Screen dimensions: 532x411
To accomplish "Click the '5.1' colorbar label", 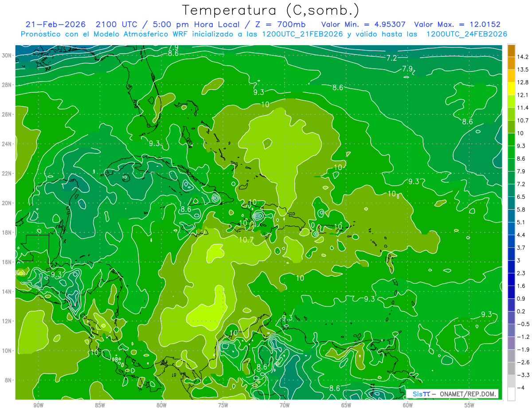I will click(521, 222).
